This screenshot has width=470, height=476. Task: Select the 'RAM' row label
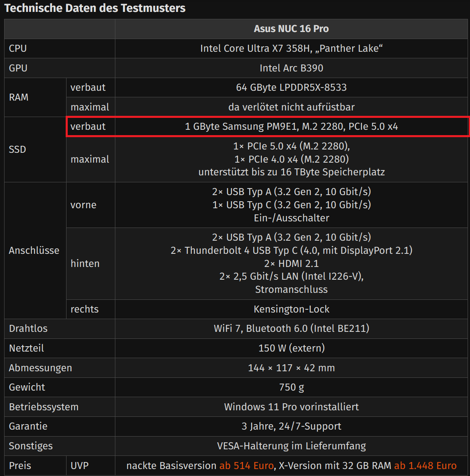[18, 97]
